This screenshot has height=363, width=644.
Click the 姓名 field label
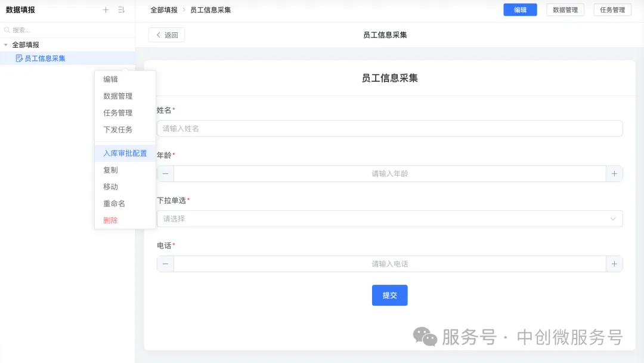tap(164, 110)
